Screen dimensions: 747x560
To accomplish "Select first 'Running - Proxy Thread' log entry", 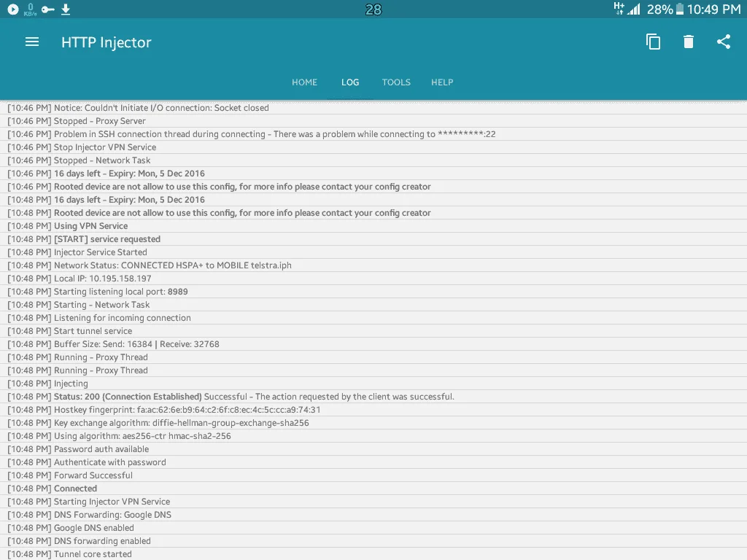I will (x=373, y=357).
